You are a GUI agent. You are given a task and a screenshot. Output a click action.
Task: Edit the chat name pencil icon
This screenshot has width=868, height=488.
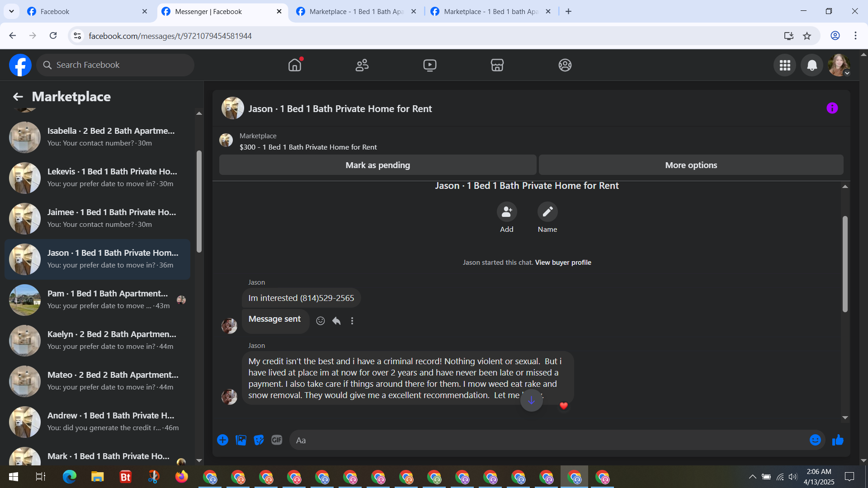pyautogui.click(x=547, y=211)
